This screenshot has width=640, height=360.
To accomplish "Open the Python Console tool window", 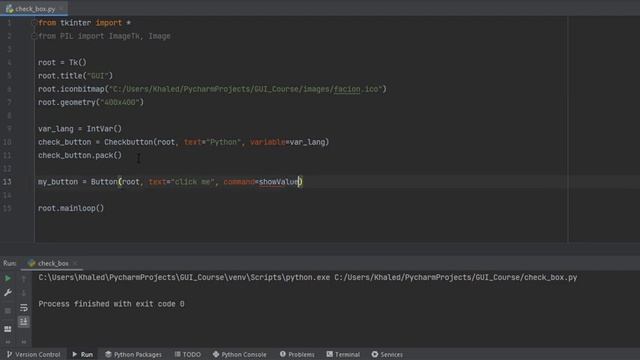I will coord(240,354).
